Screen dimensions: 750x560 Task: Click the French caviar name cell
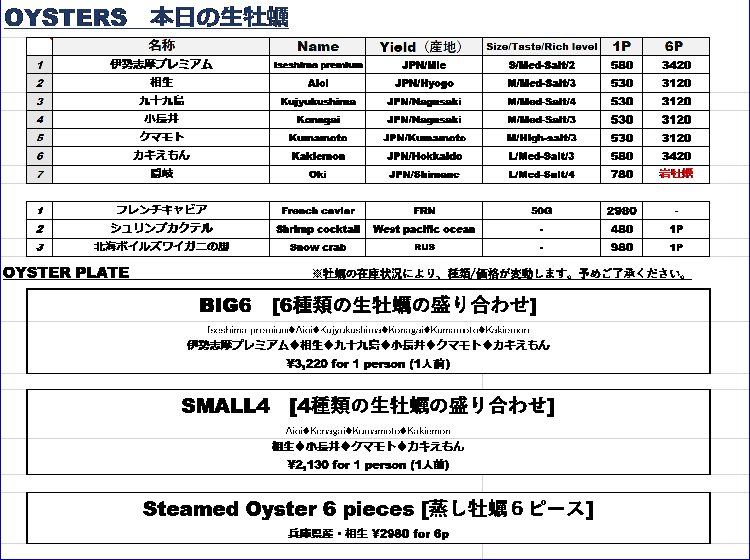pos(318,210)
